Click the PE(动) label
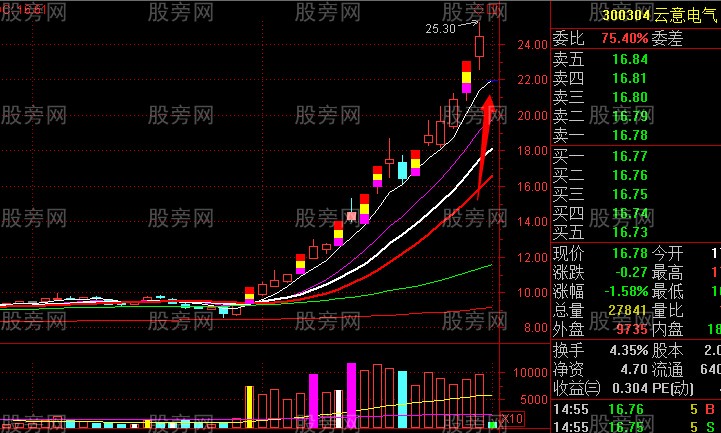The height and width of the screenshot is (433, 721). pyautogui.click(x=673, y=388)
